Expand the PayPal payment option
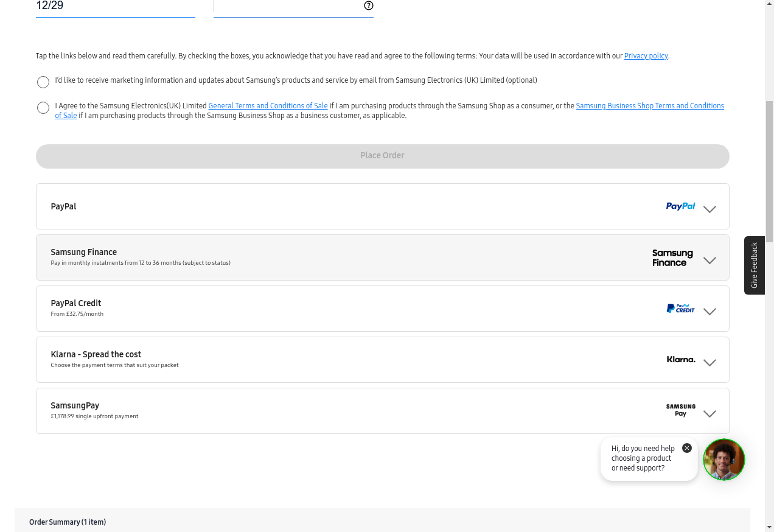 tap(709, 209)
